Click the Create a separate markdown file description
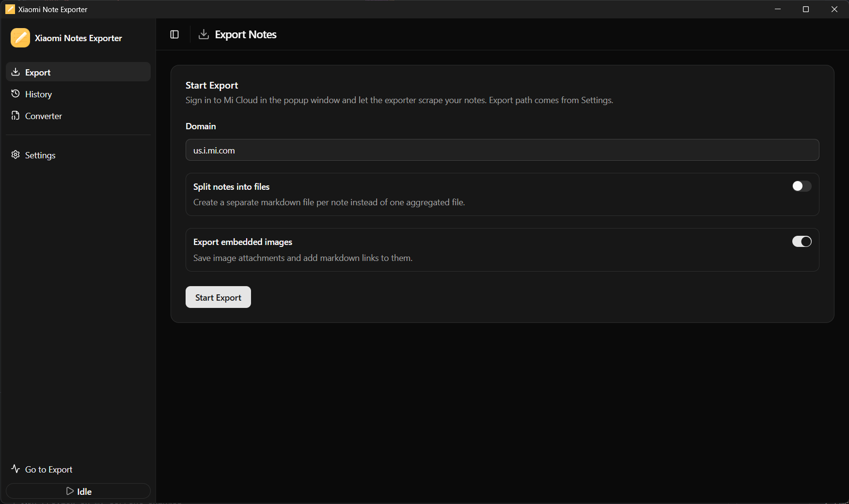 (x=329, y=202)
